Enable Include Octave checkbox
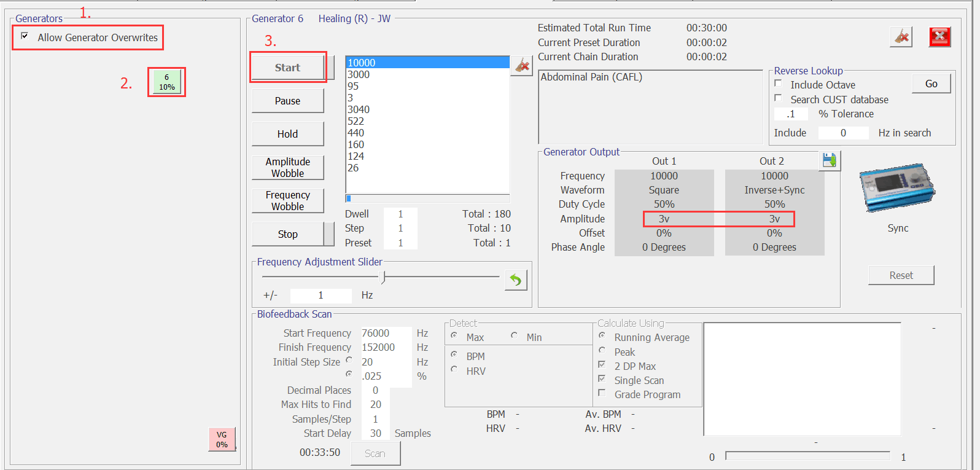 point(778,84)
